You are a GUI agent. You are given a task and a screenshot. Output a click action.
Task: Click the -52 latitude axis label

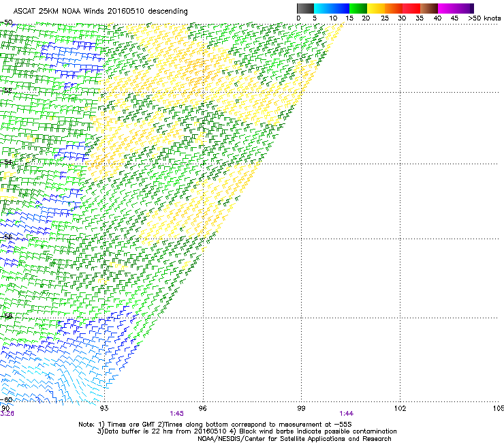(6, 91)
